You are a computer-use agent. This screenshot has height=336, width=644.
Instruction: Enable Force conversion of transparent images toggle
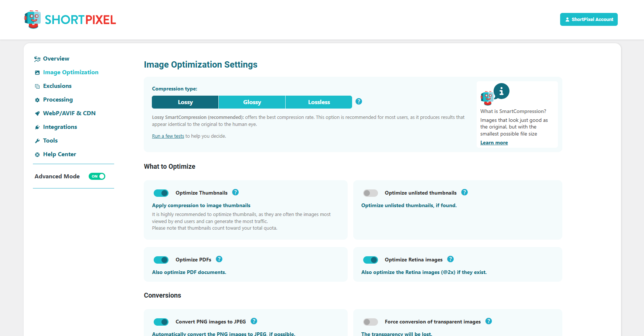coord(371,322)
